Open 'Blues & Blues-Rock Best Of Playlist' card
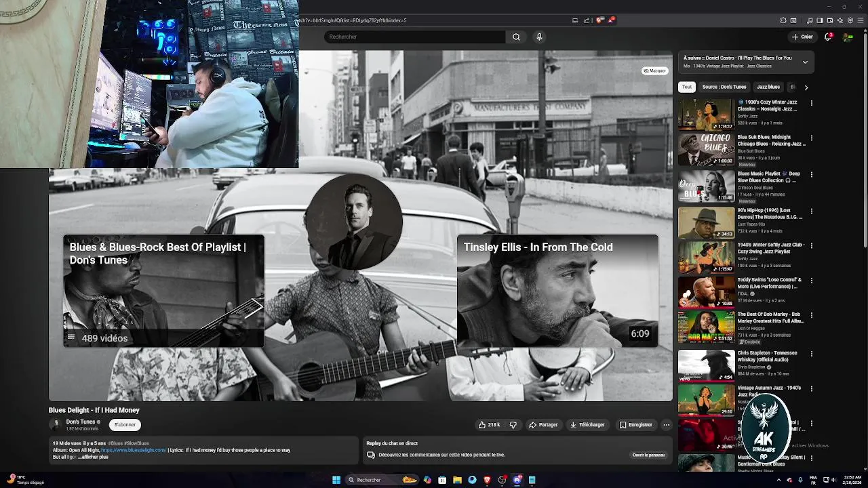The height and width of the screenshot is (488, 868). pos(163,291)
